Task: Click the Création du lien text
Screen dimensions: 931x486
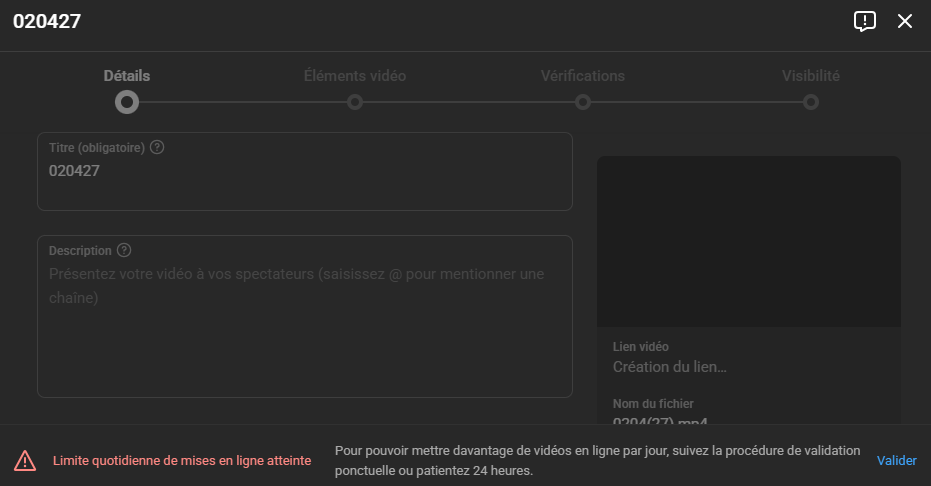Action: [x=669, y=367]
